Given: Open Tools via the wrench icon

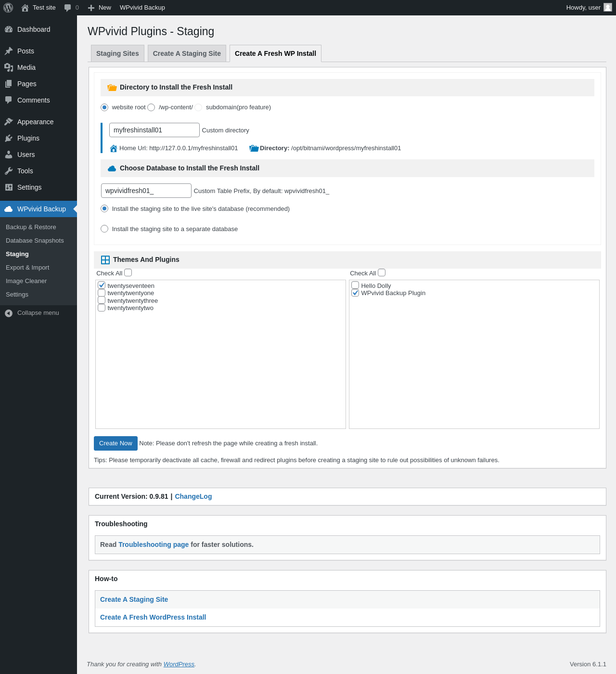Looking at the screenshot, I should [9, 171].
